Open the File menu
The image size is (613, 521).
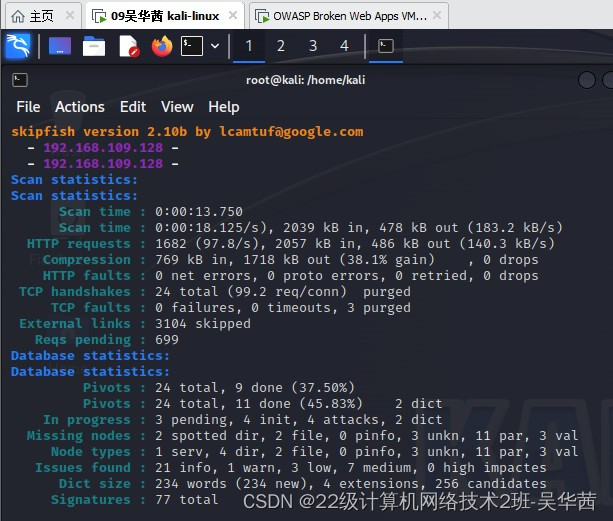pyautogui.click(x=28, y=107)
